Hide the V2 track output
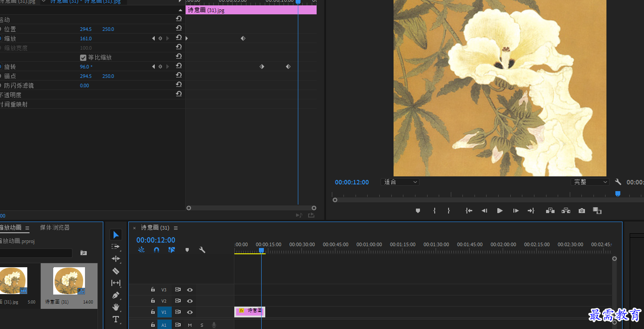Image resolution: width=644 pixels, height=329 pixels. (190, 301)
